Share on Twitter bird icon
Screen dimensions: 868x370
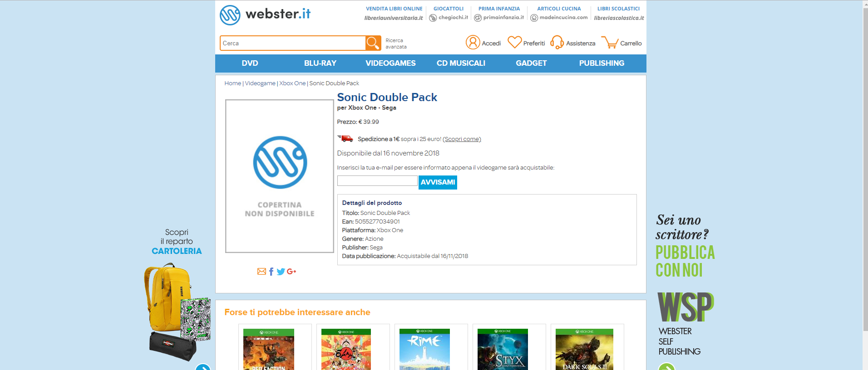point(281,272)
